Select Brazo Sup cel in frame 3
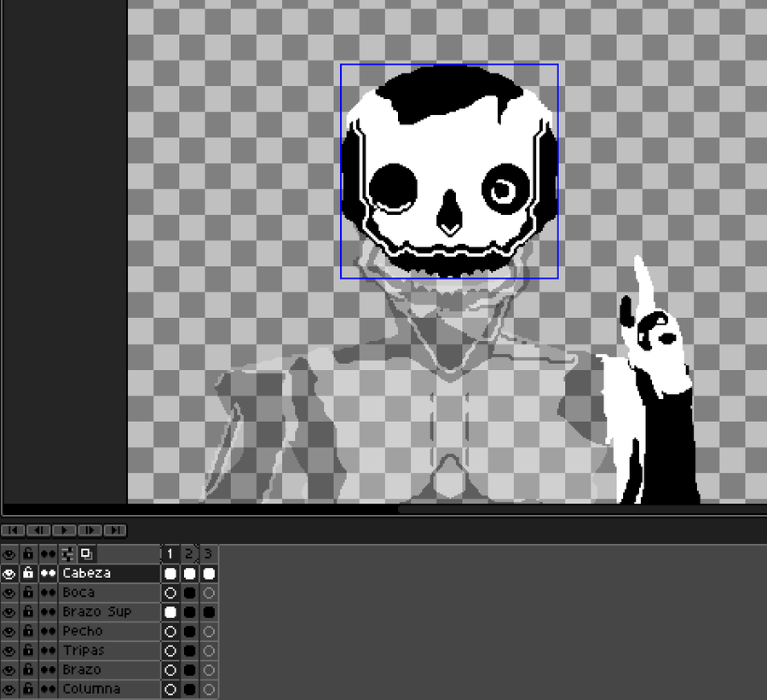 tap(209, 612)
